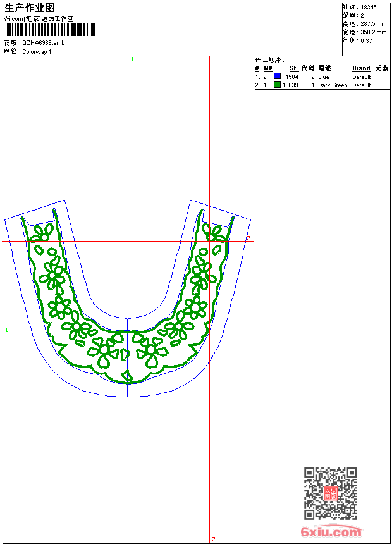The height and width of the screenshot is (544, 392).
Task: Click the green marker 1 on the left edge
Action: click(6, 331)
